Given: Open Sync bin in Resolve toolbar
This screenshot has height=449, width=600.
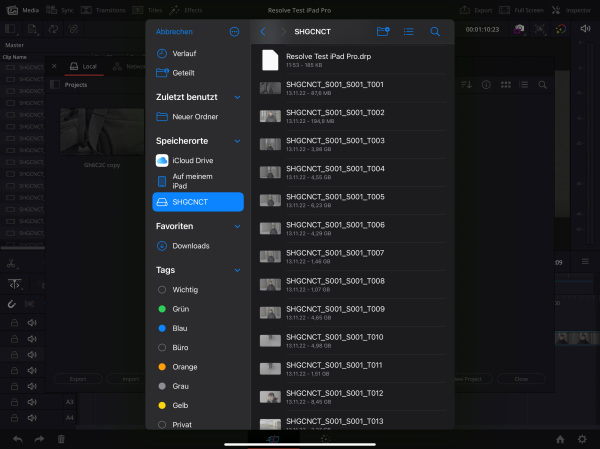Looking at the screenshot, I should tap(59, 10).
